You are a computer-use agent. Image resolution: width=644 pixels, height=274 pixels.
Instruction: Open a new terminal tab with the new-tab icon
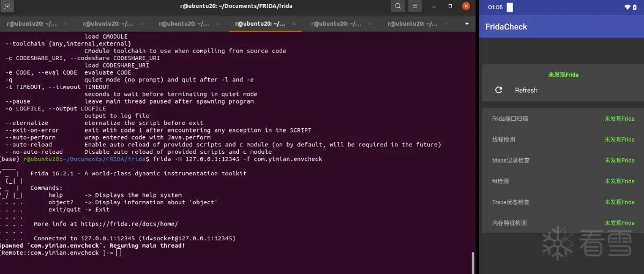pos(7,6)
